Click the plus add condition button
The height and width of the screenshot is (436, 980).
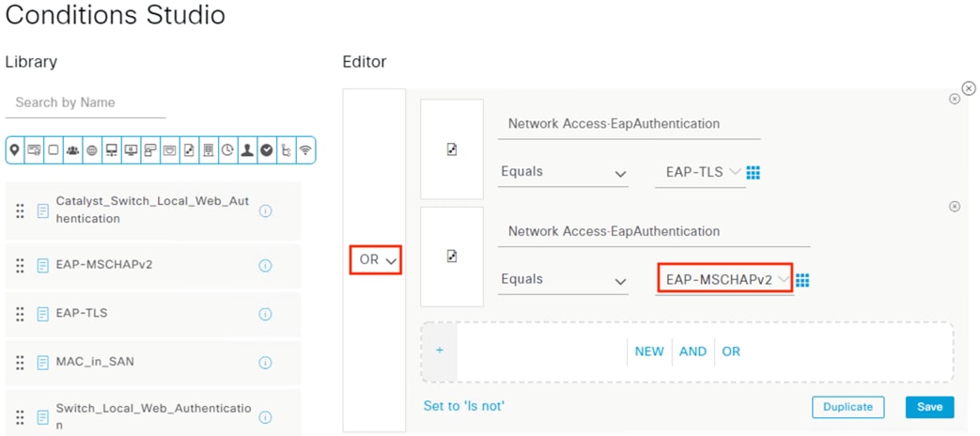pos(440,350)
